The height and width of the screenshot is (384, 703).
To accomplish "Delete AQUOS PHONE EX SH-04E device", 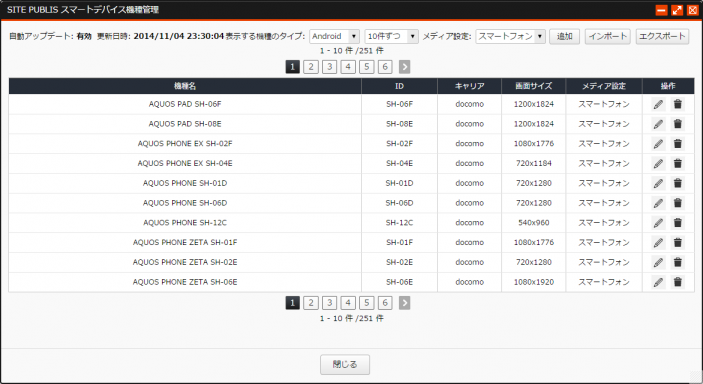I will 677,163.
